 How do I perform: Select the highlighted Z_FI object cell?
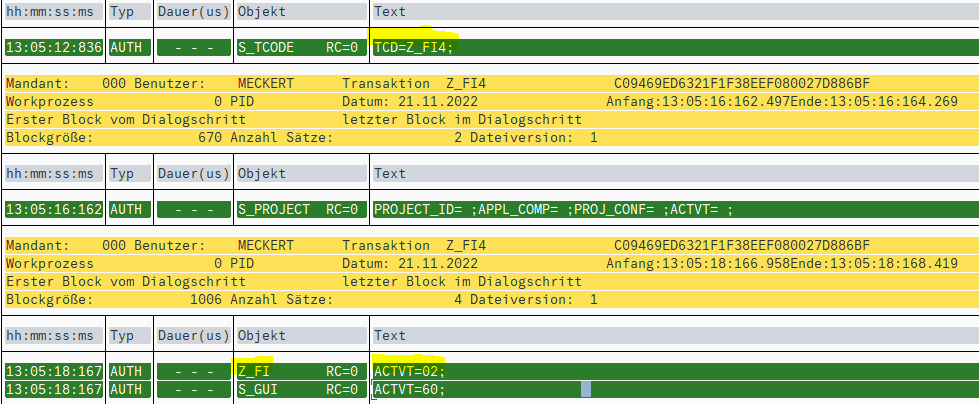[255, 372]
